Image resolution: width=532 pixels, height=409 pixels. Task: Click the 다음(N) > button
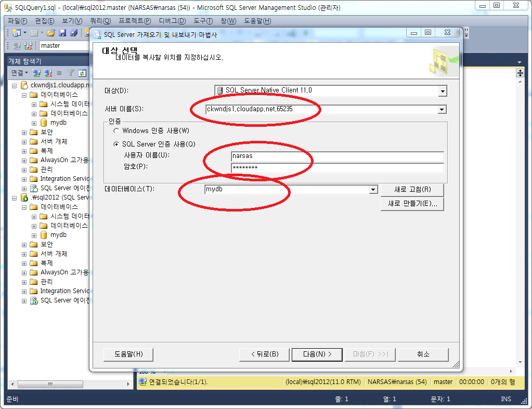click(x=317, y=354)
